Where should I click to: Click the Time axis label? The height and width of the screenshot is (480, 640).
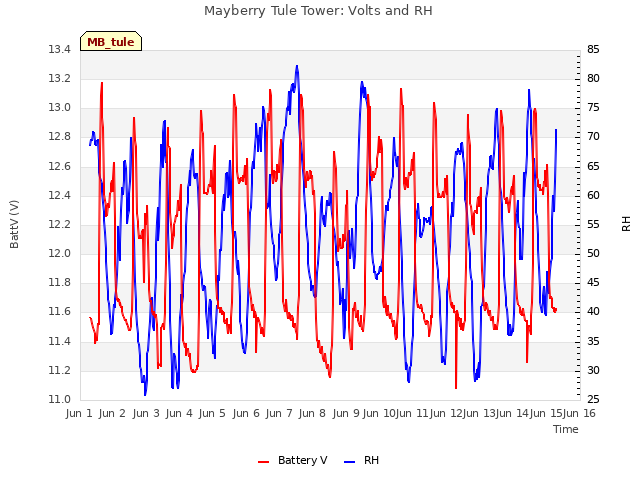coord(566,429)
